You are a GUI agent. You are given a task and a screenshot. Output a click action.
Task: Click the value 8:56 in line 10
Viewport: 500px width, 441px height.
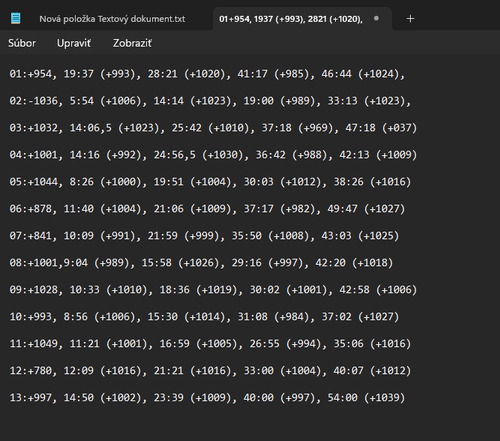click(x=76, y=317)
